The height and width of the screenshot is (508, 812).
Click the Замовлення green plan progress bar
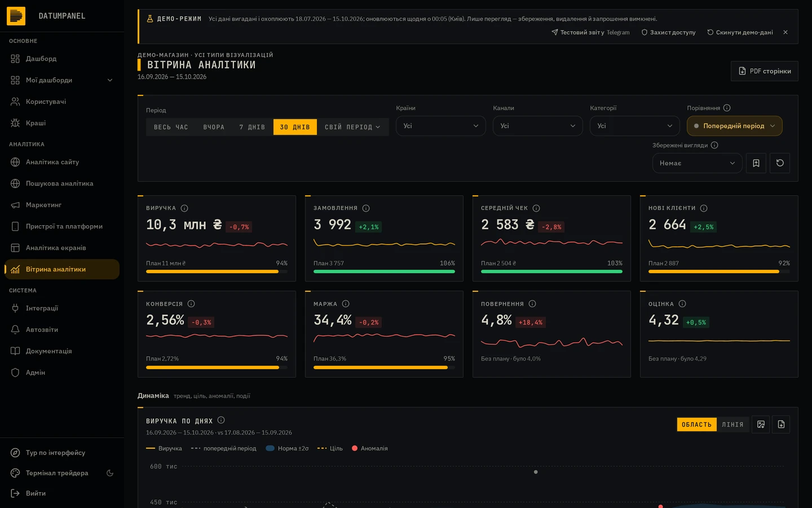pos(384,271)
